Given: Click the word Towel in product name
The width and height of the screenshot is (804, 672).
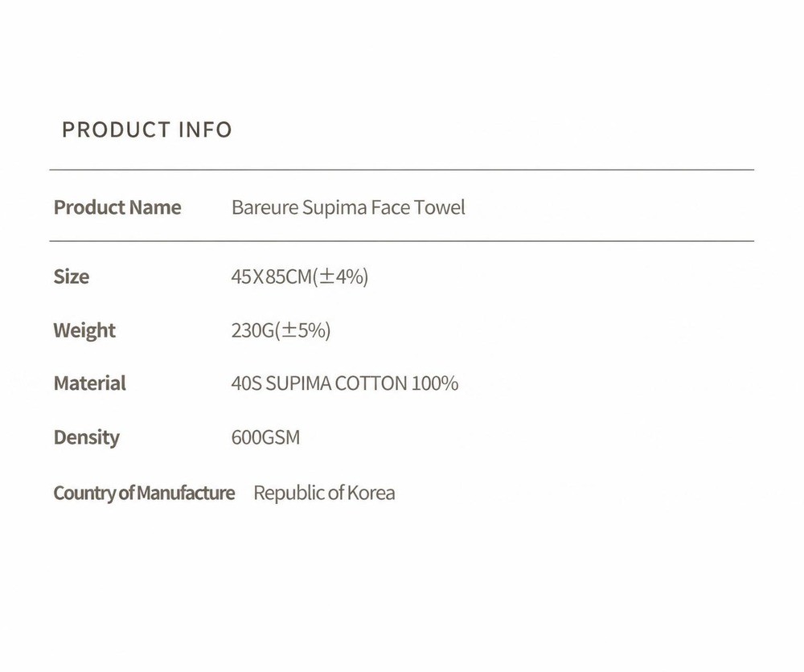Looking at the screenshot, I should [x=440, y=207].
